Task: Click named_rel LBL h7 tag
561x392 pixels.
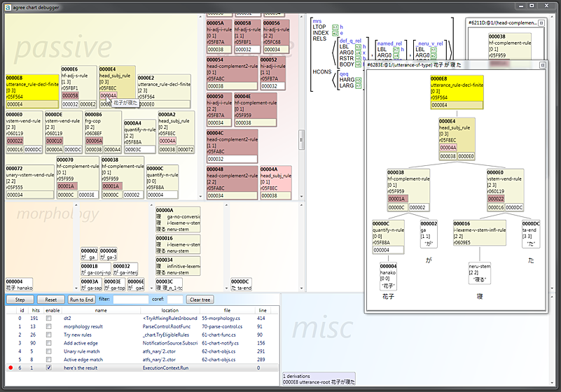Action: coord(396,50)
